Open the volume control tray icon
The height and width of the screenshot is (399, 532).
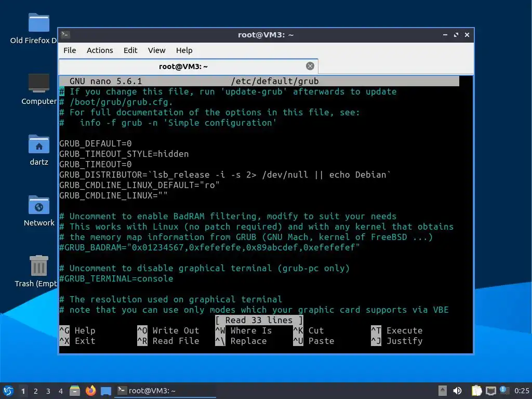pos(457,391)
